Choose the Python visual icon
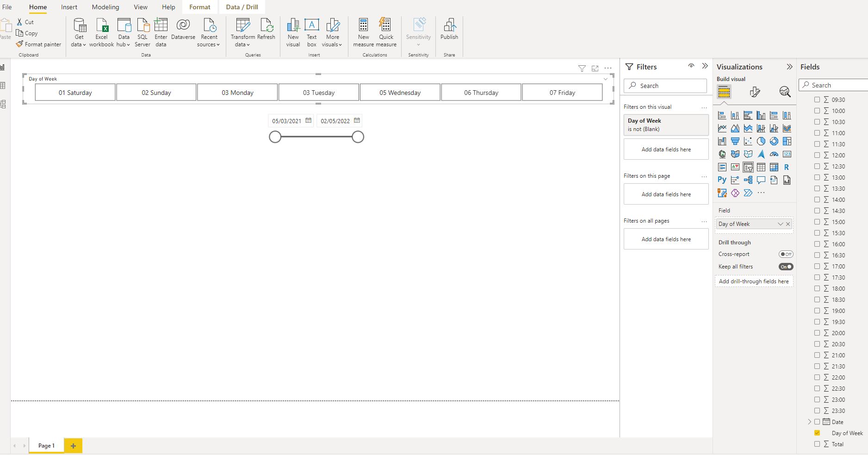This screenshot has width=868, height=455. pos(722,180)
